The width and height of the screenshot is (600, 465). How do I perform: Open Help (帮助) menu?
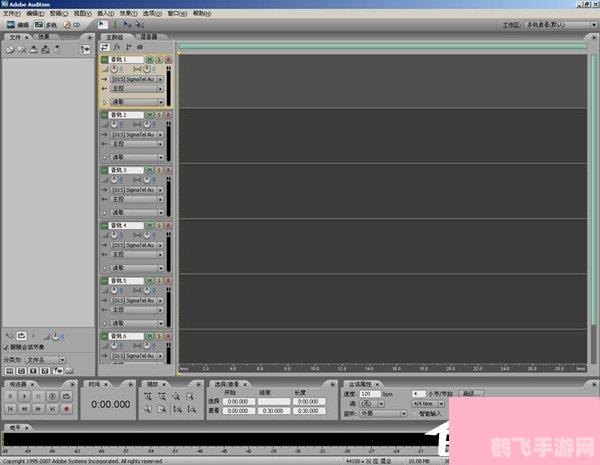coord(202,13)
